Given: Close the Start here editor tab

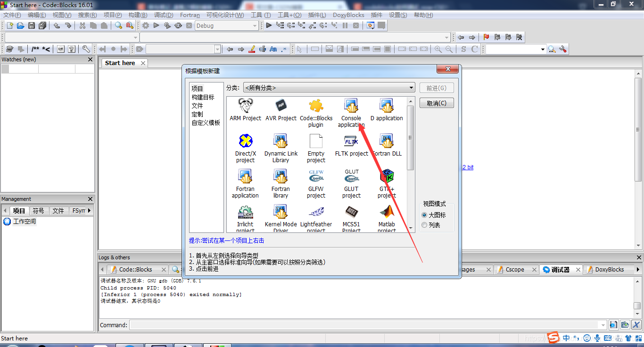Looking at the screenshot, I should 142,63.
